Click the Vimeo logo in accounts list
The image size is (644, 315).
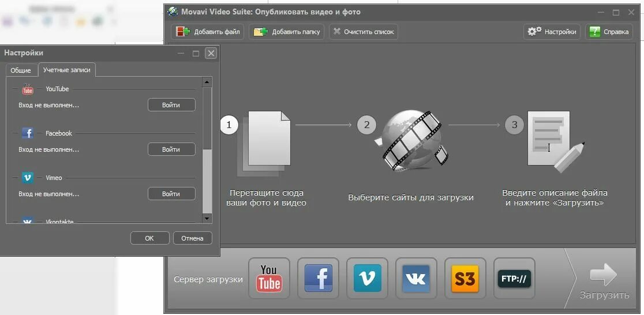click(x=28, y=178)
